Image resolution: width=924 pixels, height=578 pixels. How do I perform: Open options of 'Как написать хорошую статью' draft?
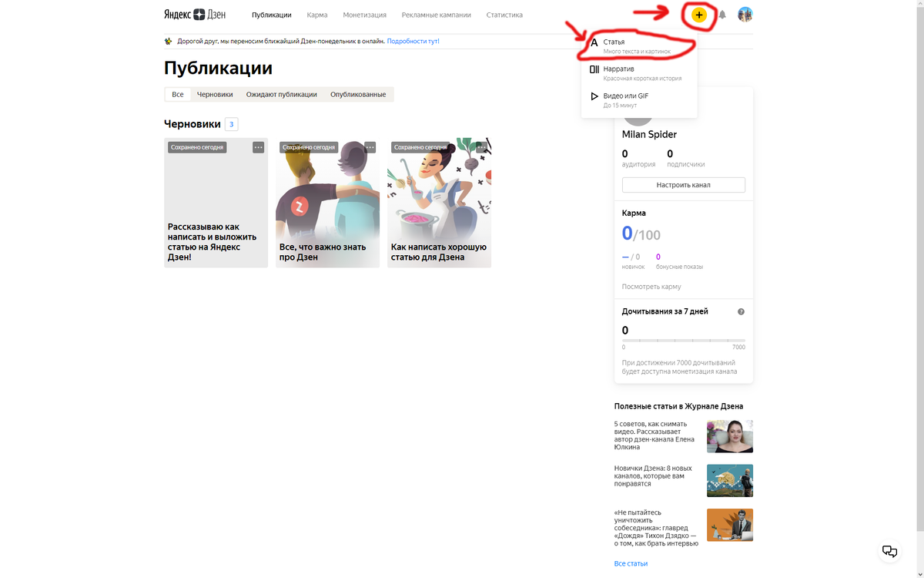pos(482,147)
